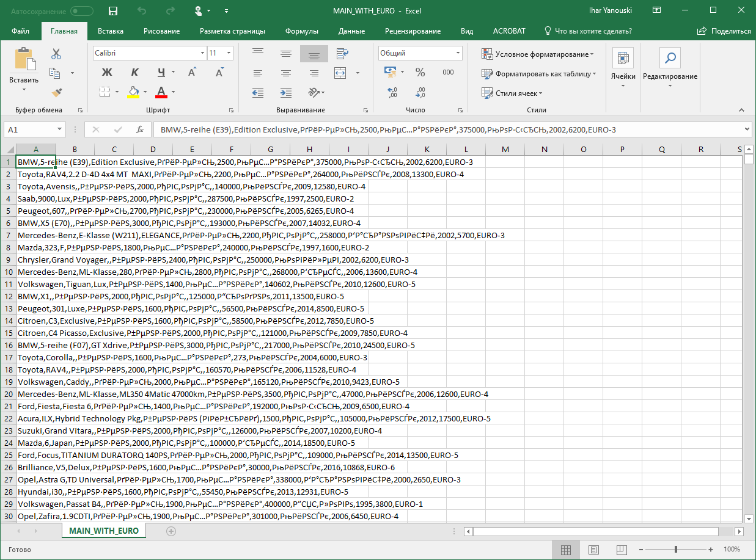
Task: Apply red font color A
Action: click(161, 92)
